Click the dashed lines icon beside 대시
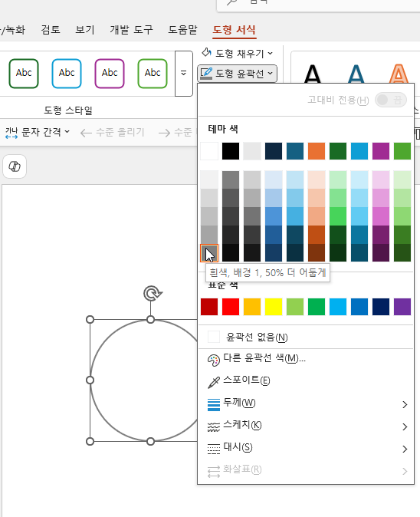 (214, 449)
